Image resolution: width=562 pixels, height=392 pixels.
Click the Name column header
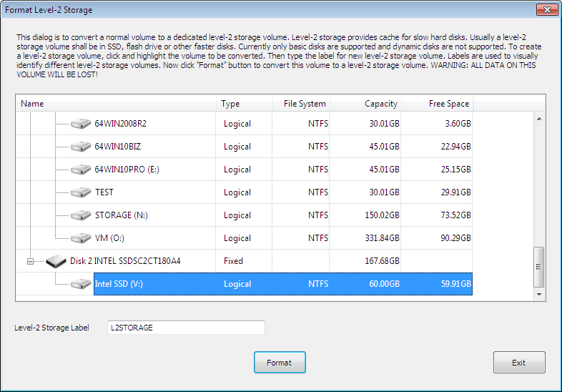pos(116,104)
